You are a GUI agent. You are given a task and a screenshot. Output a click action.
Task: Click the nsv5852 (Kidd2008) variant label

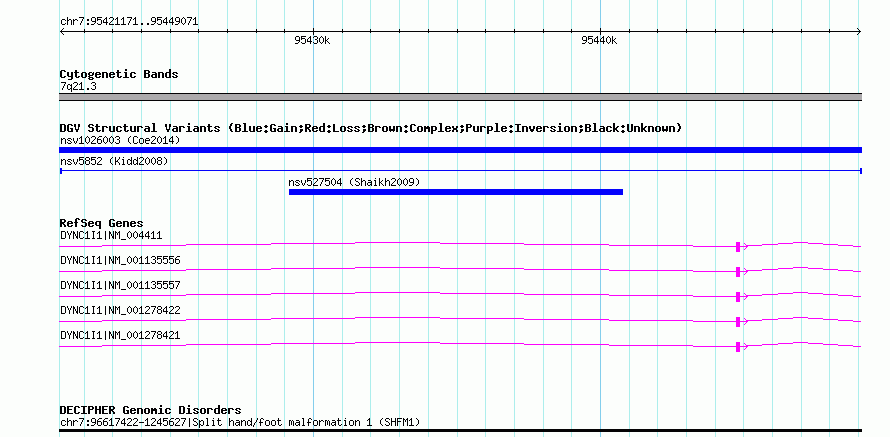[x=114, y=162]
